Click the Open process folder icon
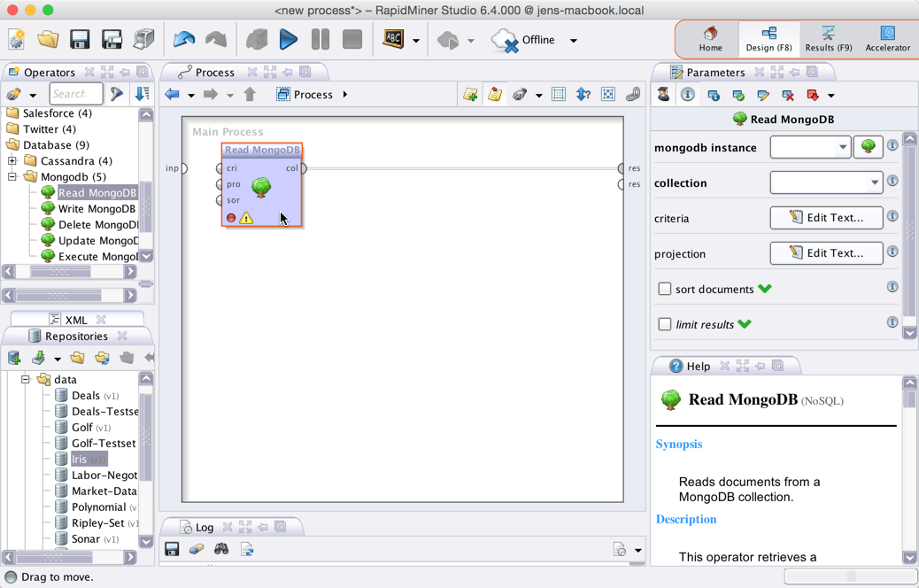Image resolution: width=919 pixels, height=588 pixels. (48, 40)
